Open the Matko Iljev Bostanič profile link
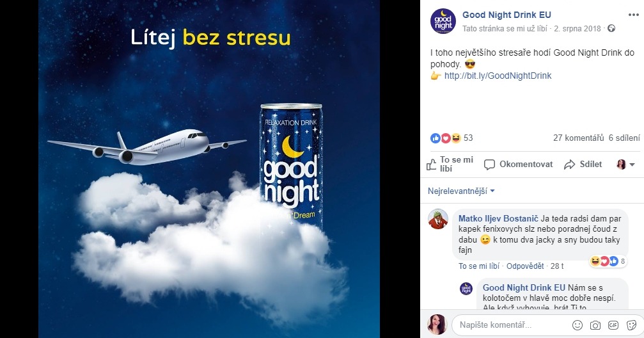Screen dimensions: 644x338 (x=498, y=219)
